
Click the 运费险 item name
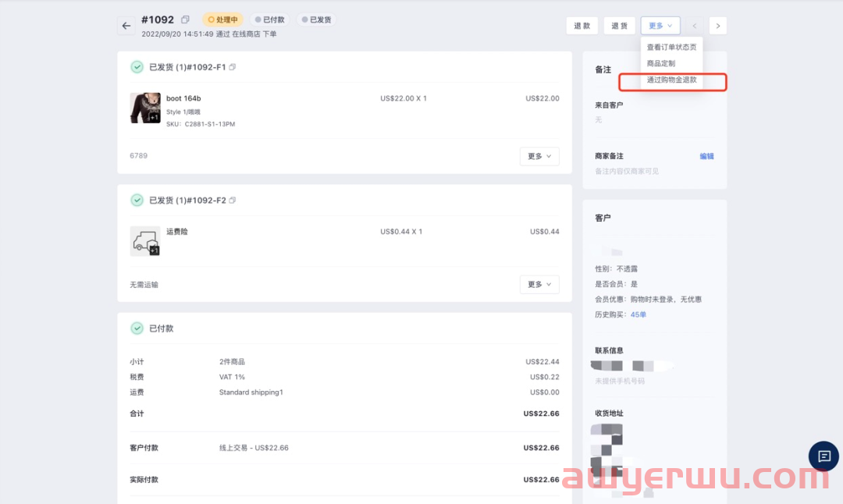click(177, 232)
